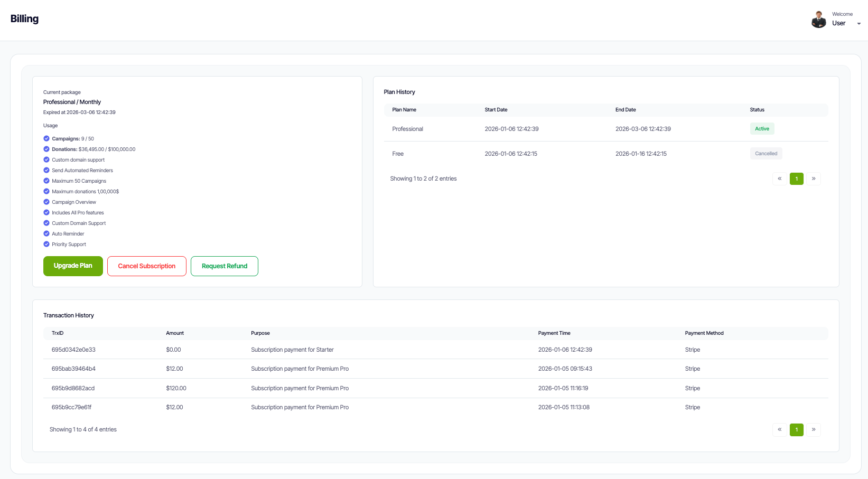Click the Free plan row in Plan History
This screenshot has width=868, height=479.
(x=398, y=153)
